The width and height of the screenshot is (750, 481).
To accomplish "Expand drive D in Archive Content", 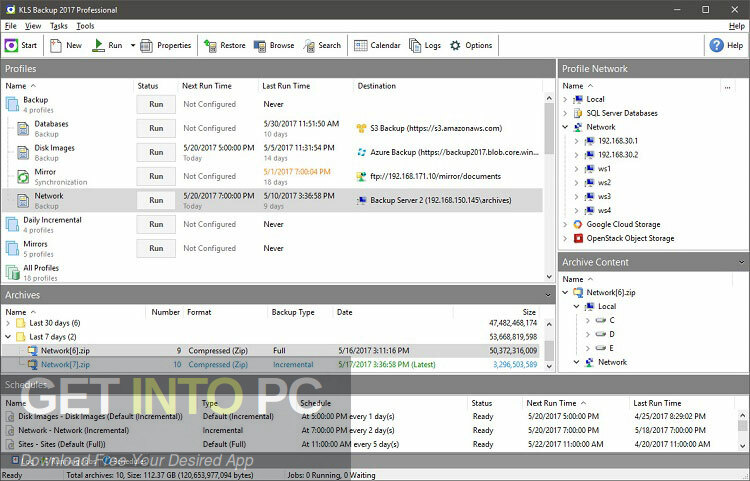I will click(588, 334).
